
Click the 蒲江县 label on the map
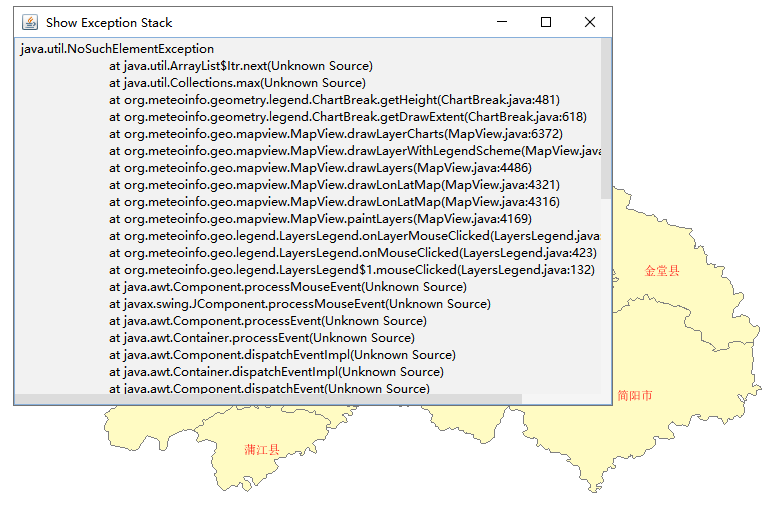click(263, 450)
